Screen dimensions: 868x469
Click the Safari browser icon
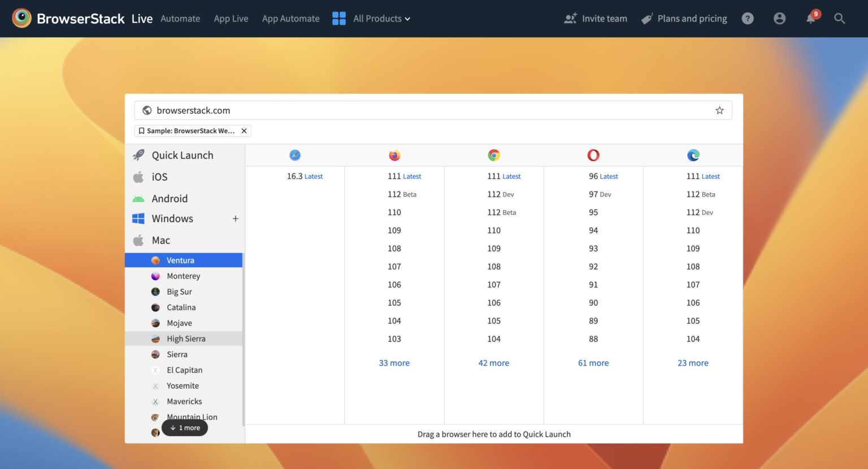coord(295,155)
